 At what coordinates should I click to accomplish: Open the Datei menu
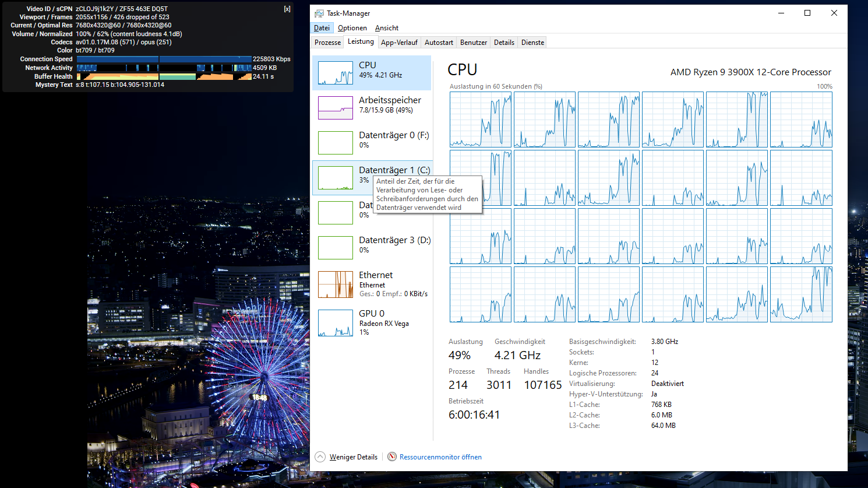322,28
